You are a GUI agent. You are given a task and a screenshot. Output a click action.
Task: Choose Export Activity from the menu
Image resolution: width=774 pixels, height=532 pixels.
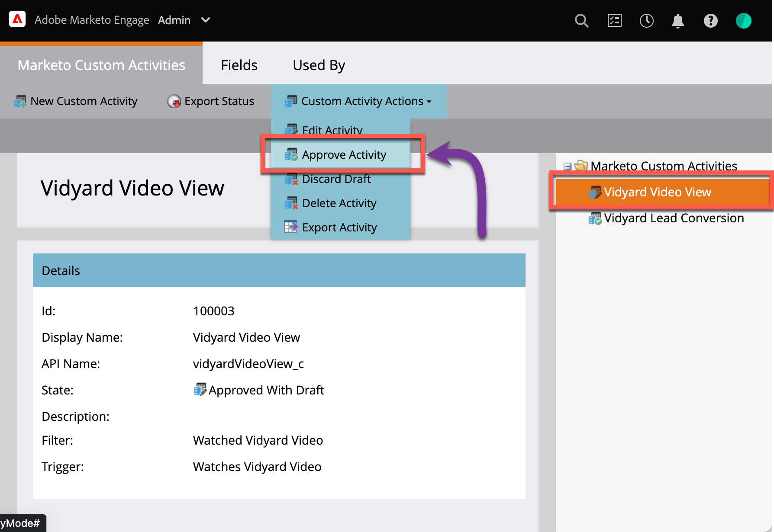341,227
